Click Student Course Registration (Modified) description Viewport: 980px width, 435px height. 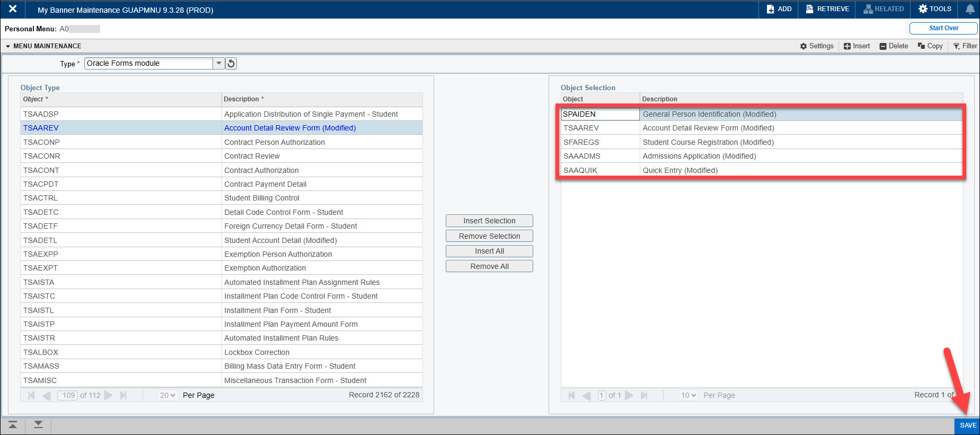click(708, 142)
